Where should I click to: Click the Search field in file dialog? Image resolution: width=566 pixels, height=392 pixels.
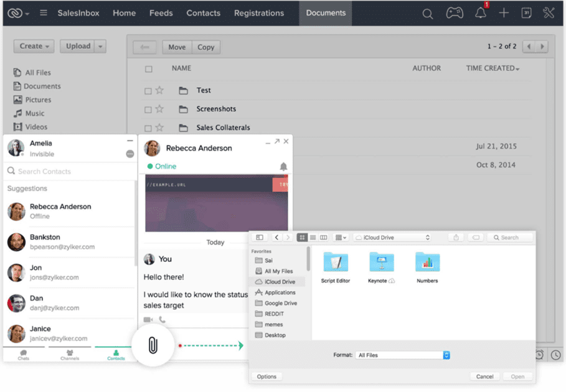tap(510, 237)
